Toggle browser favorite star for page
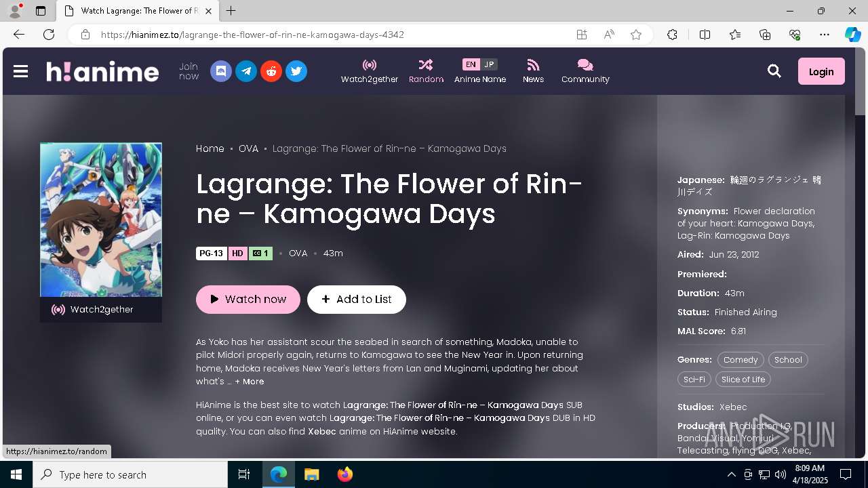Screen dimensions: 868x488 coord(636,35)
